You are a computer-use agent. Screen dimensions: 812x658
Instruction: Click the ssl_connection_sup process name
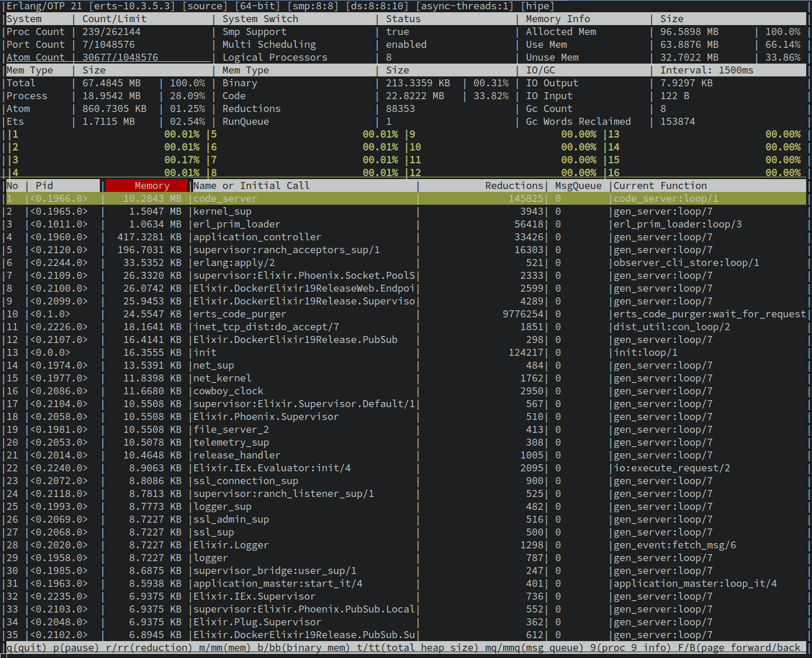[x=246, y=481]
